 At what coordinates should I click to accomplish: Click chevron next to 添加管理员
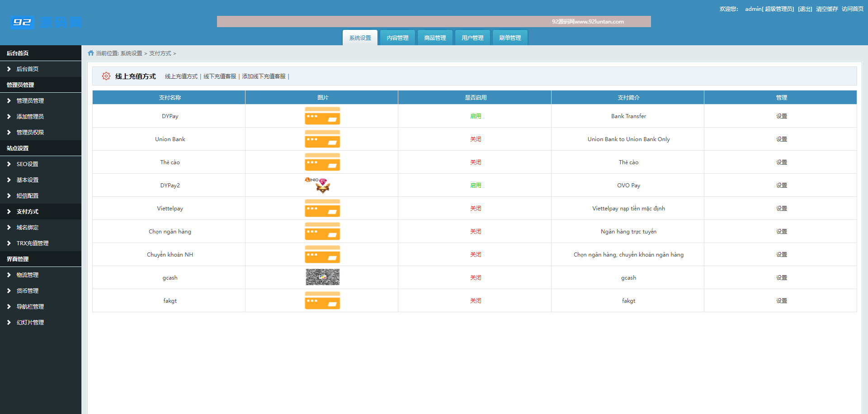[9, 116]
